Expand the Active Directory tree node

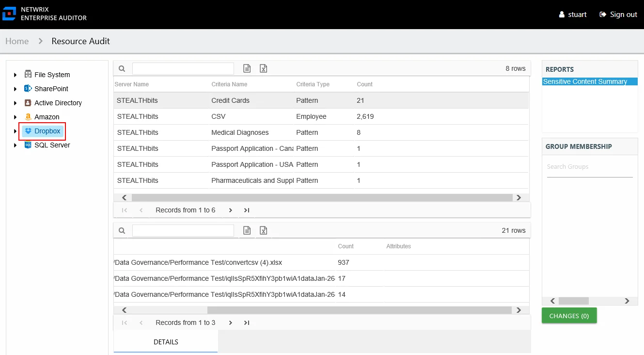(x=16, y=103)
